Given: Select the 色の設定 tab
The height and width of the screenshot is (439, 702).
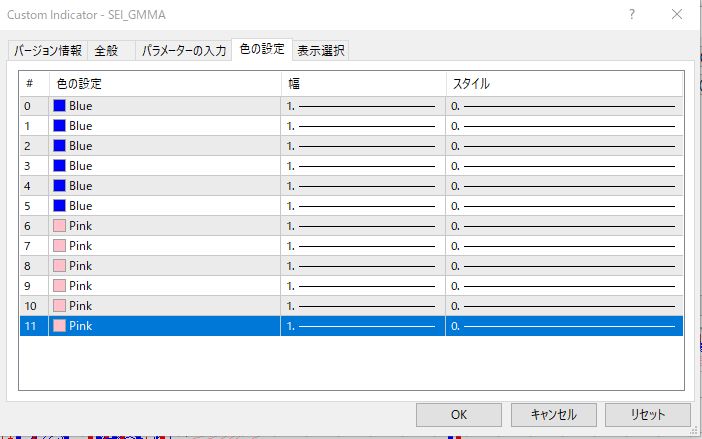Looking at the screenshot, I should pyautogui.click(x=262, y=49).
